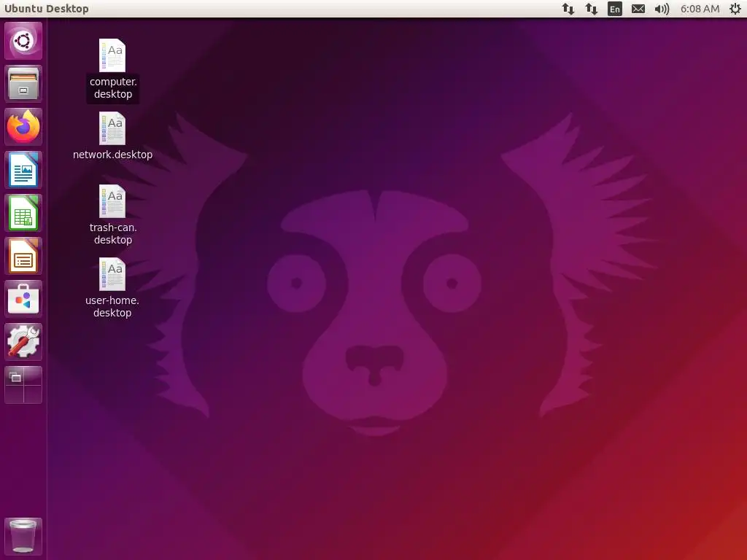This screenshot has width=747, height=560.
Task: Click the trash-can.desktop file name label
Action: (x=113, y=233)
